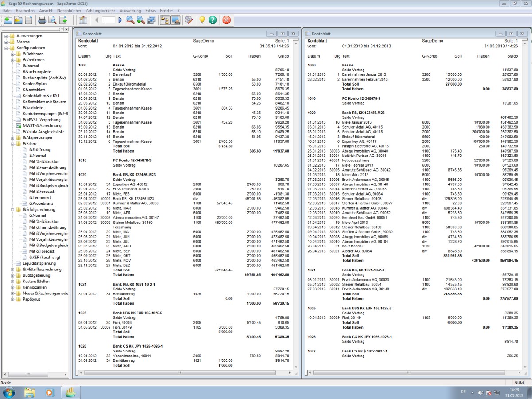This screenshot has height=399, width=532.
Task: Open the Zahlungsverkehr menu
Action: click(100, 10)
